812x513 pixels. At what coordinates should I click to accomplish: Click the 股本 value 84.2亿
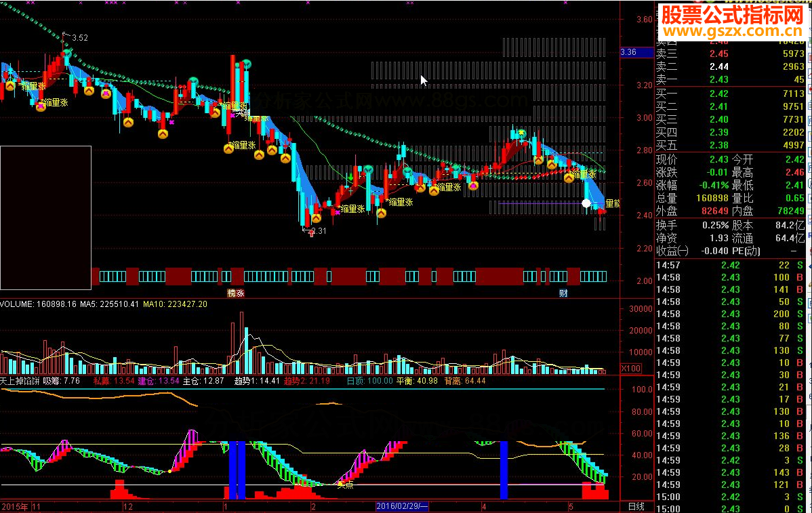tap(790, 226)
